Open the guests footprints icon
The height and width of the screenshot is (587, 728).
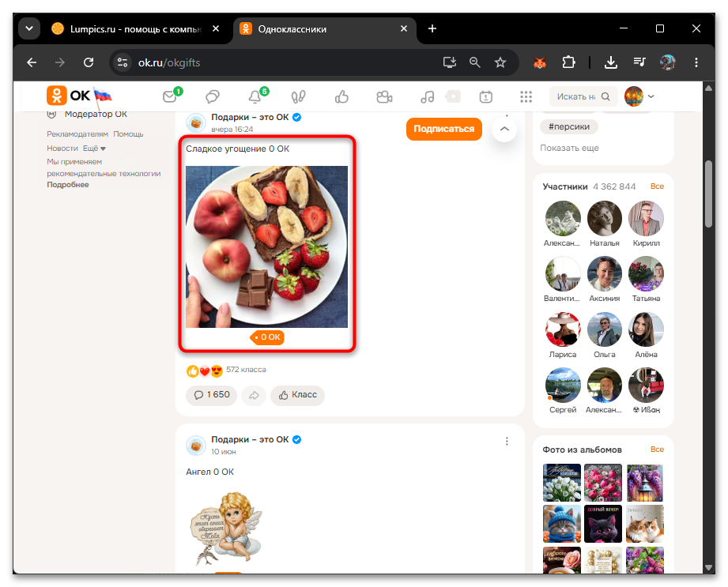tap(298, 96)
